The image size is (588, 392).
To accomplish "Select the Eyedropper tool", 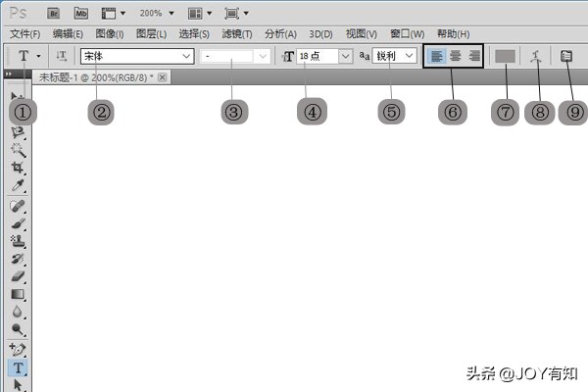I will click(18, 185).
